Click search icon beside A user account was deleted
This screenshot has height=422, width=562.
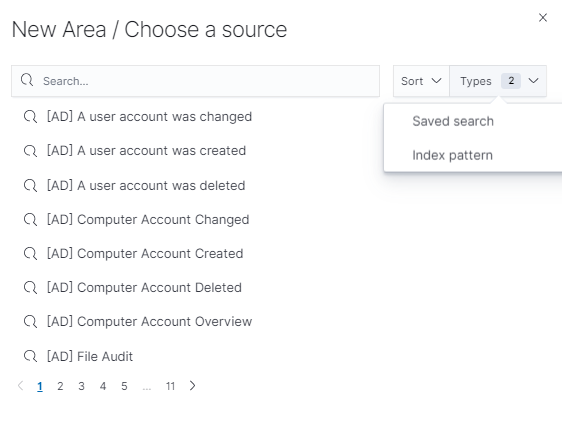click(30, 186)
